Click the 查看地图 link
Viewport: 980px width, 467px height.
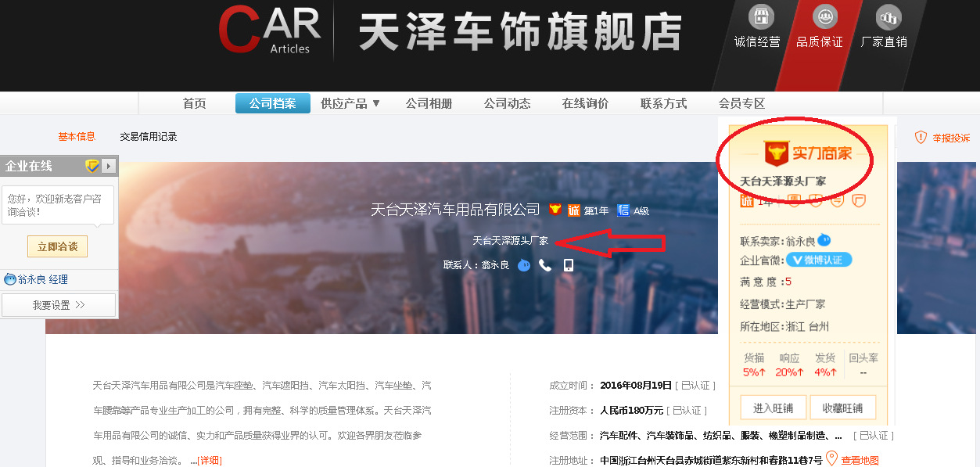click(x=860, y=461)
